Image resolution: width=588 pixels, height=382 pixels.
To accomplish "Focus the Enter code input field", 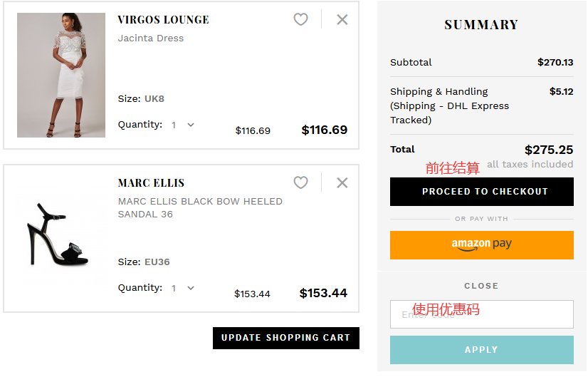I will [482, 314].
